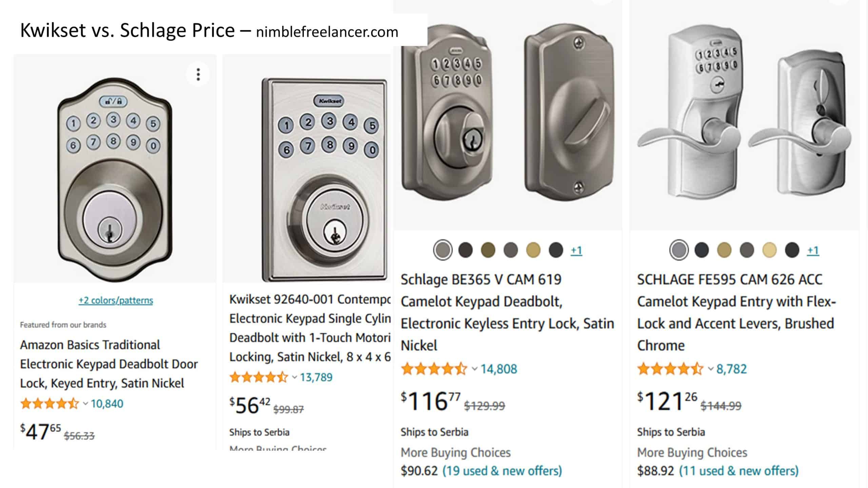Image resolution: width=868 pixels, height=488 pixels.
Task: Expand rating breakdown chevron for Kwikset deadbolt
Action: [295, 377]
